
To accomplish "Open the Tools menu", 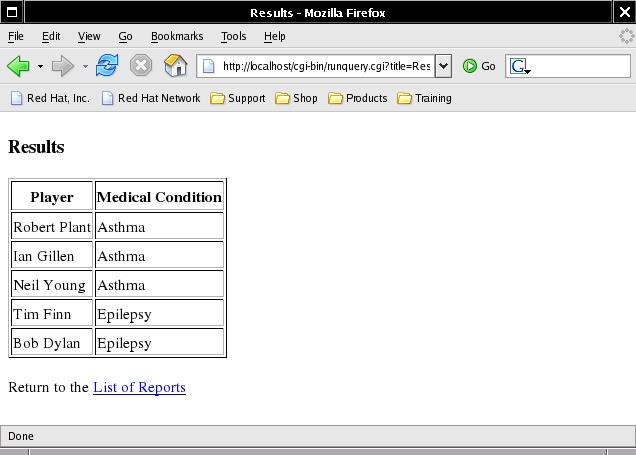I will tap(233, 36).
